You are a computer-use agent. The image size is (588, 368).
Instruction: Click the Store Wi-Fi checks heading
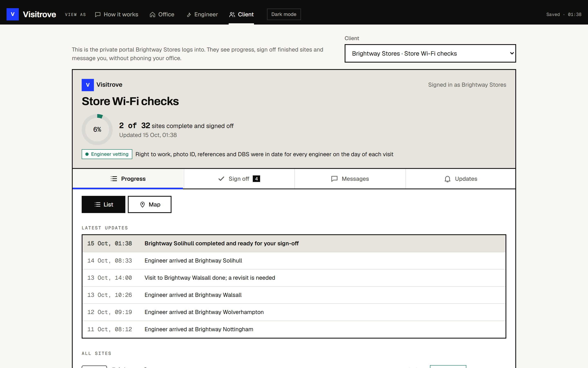click(130, 101)
